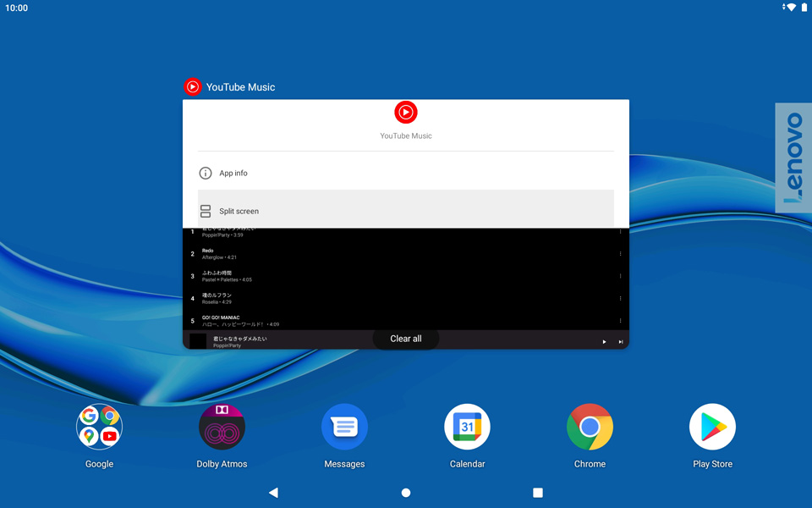
Task: Tap the Split screen rectangles icon
Action: pos(206,211)
